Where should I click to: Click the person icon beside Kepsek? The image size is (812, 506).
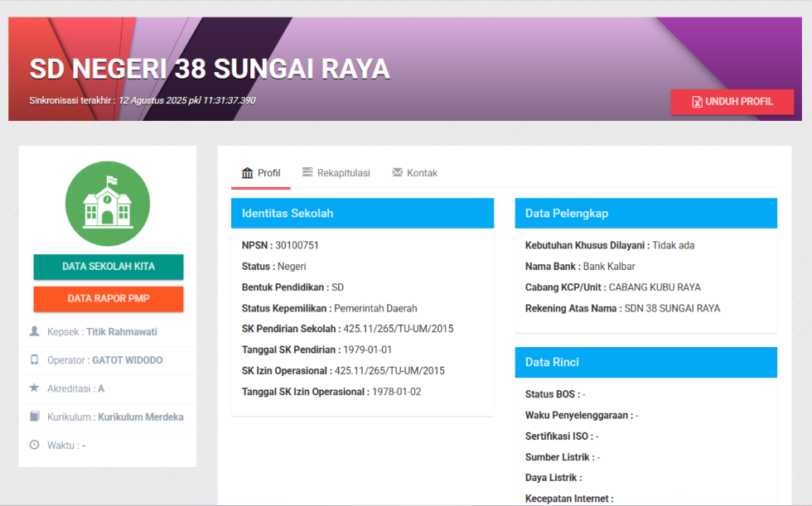pos(34,331)
